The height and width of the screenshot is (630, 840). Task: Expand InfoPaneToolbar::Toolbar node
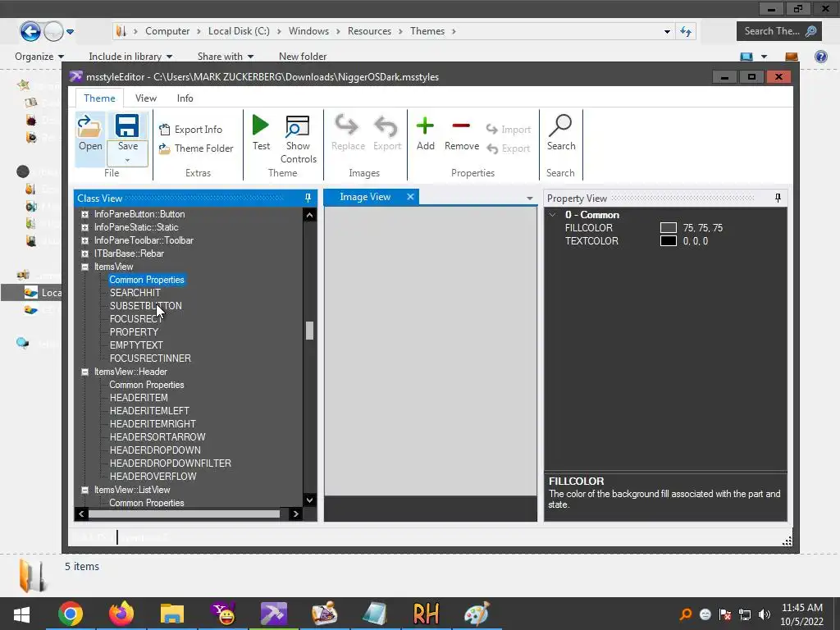coord(84,240)
